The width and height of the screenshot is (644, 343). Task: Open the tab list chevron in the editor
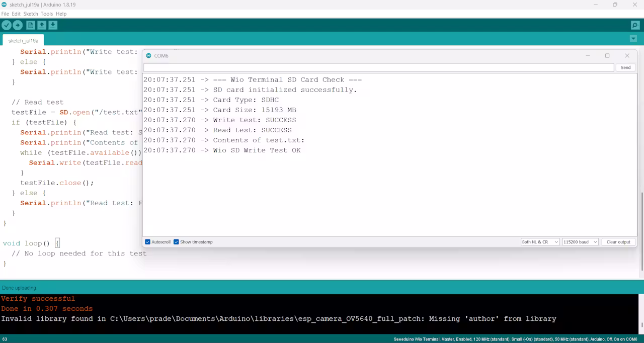633,38
